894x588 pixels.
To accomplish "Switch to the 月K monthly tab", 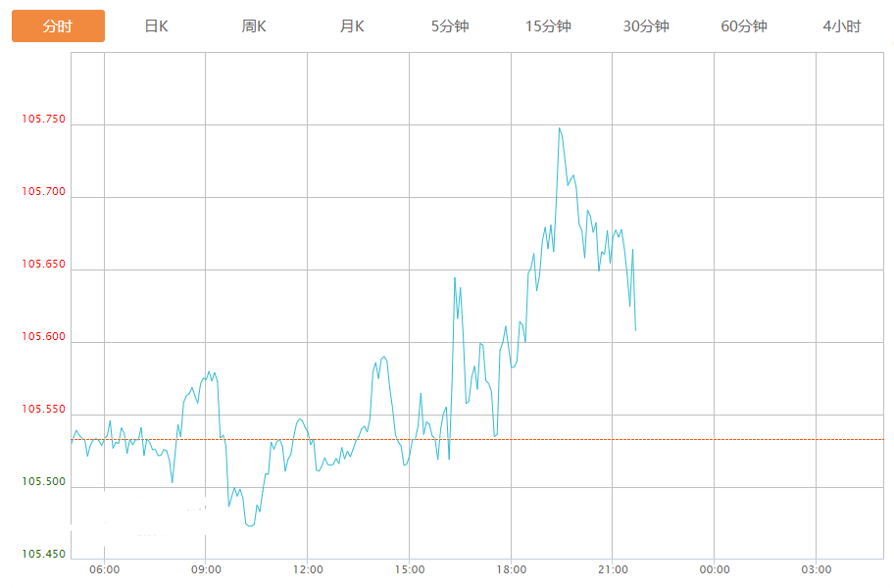I will pyautogui.click(x=352, y=26).
